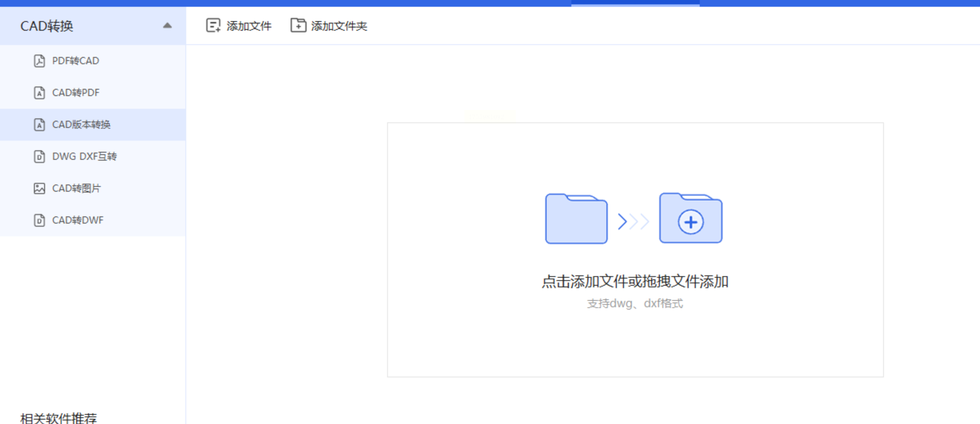Select CAD版本转换 in the sidebar
The image size is (980, 424).
[x=93, y=125]
